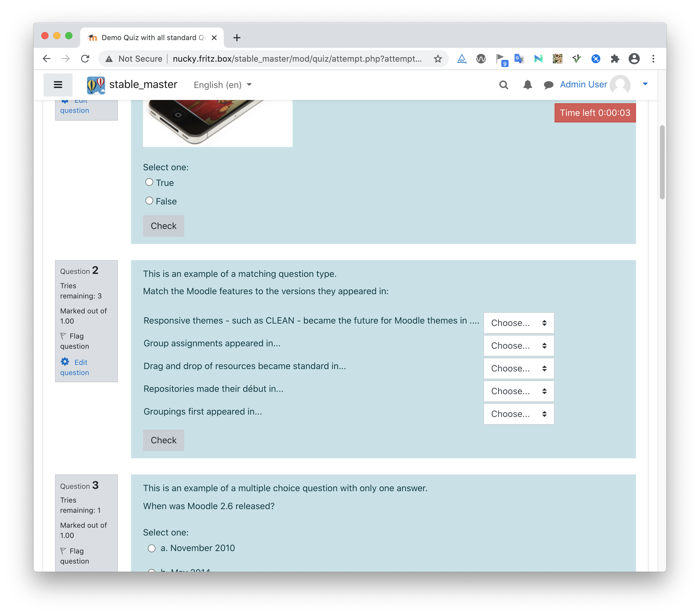The height and width of the screenshot is (616, 700).
Task: Open the colorful mosaic extension icon
Action: click(557, 59)
